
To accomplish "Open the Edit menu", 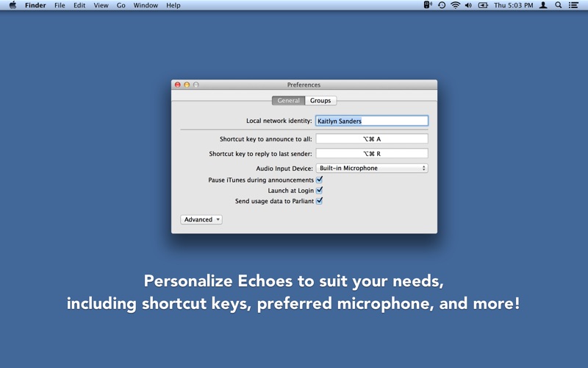I will (x=79, y=5).
